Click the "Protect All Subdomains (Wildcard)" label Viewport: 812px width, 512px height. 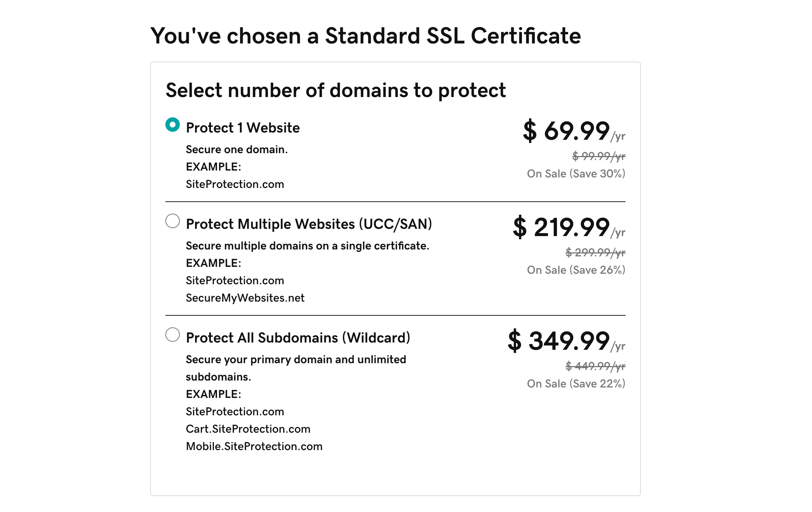click(x=298, y=338)
